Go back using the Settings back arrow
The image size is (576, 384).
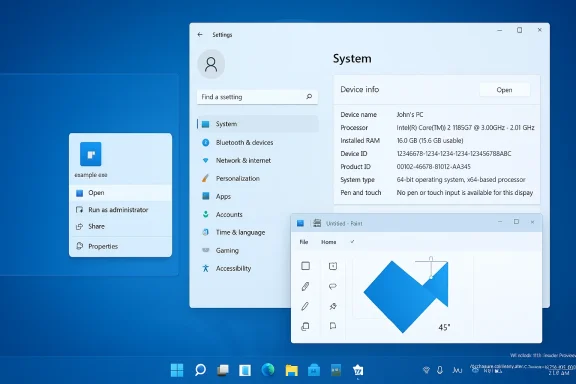click(200, 35)
